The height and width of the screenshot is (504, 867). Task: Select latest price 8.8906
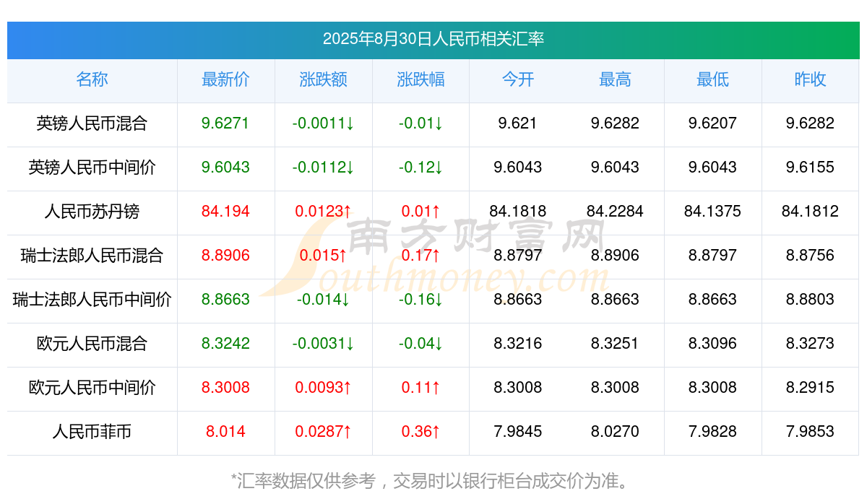tap(225, 256)
